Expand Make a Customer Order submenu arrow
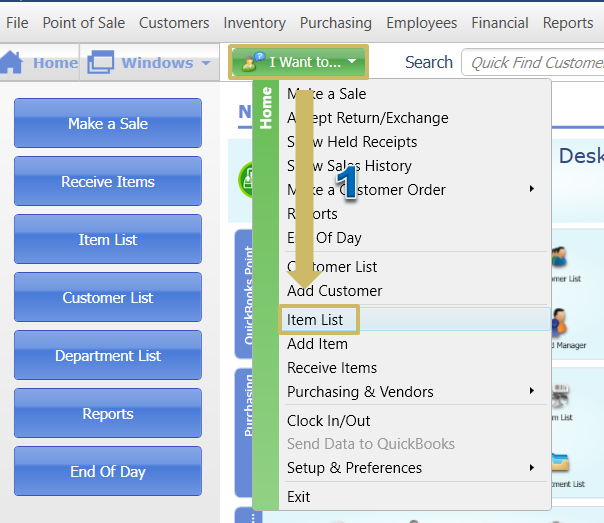 coord(532,189)
